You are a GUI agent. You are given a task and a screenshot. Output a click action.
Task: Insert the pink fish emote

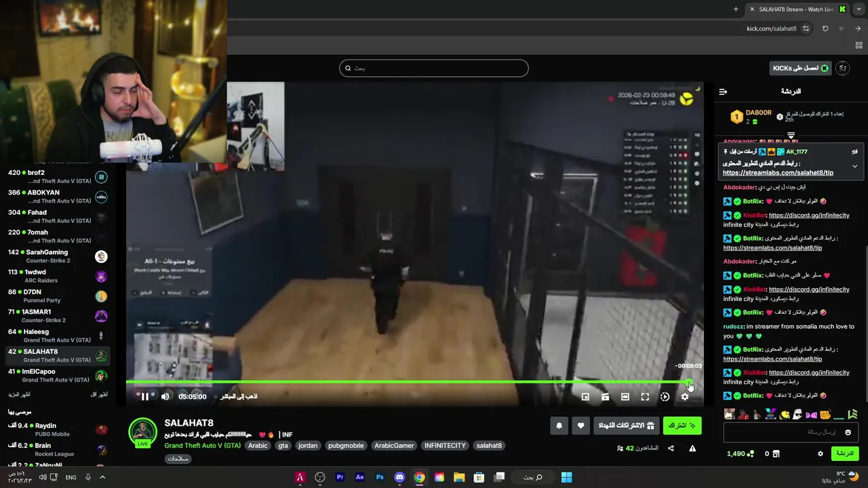point(812,414)
